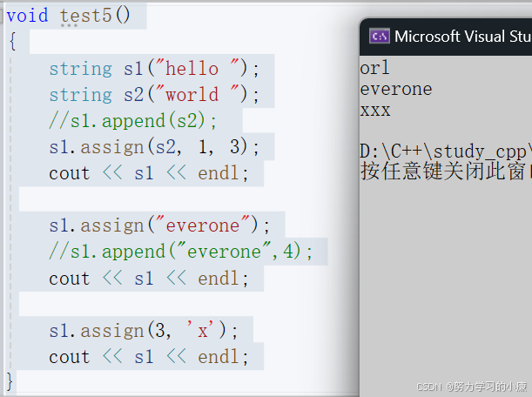532x397 pixels.
Task: Click the first cout statement
Action: pos(149,173)
